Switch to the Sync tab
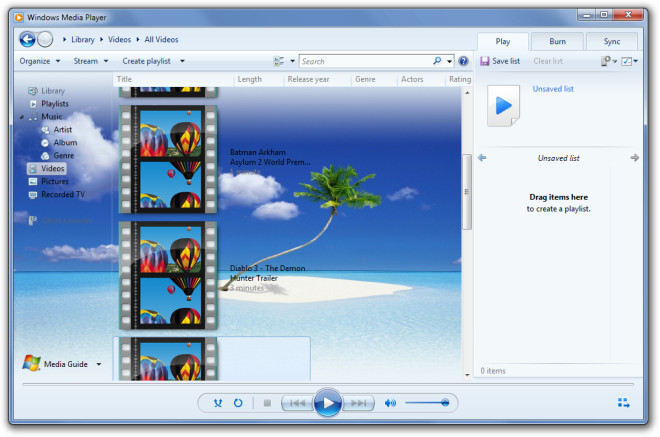This screenshot has width=660, height=437. point(612,41)
